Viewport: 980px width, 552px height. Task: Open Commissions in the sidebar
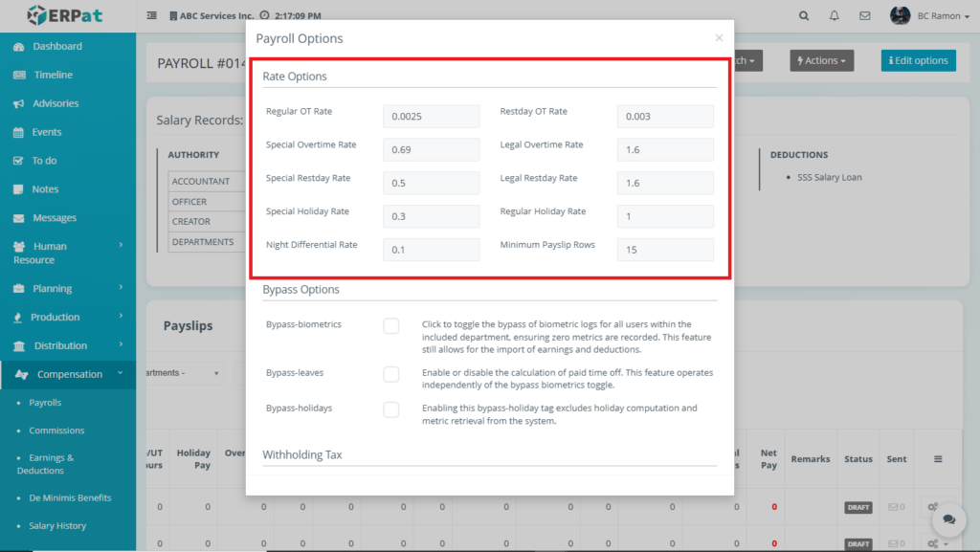pos(56,431)
